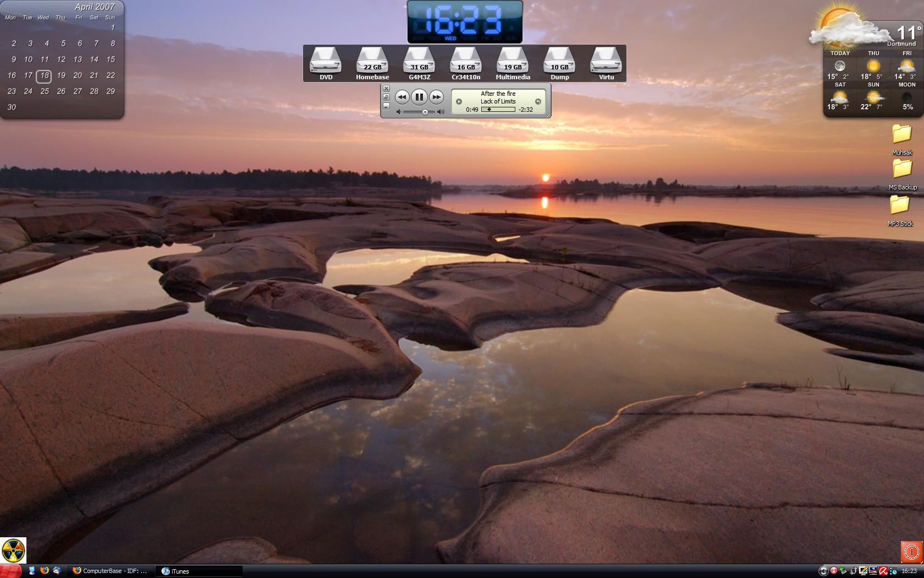Viewport: 924px width, 578px height.
Task: Click the orange power widget icon
Action: (911, 552)
